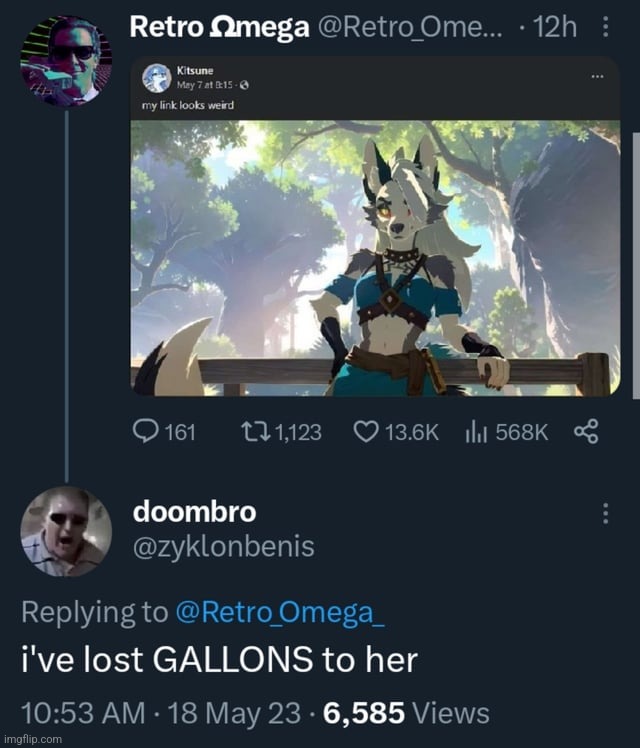Click the @Retro_Omega_ reply mention link
The height and width of the screenshot is (748, 640).
pos(280,612)
